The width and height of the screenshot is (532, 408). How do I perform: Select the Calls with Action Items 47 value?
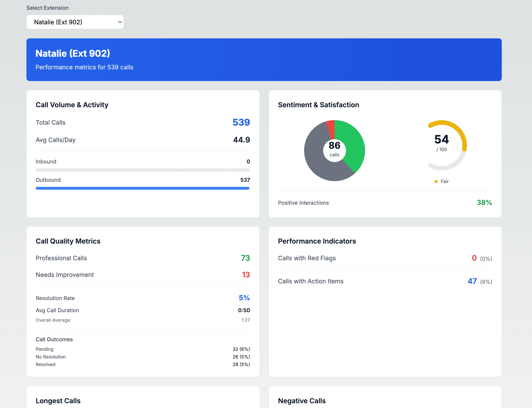click(472, 281)
